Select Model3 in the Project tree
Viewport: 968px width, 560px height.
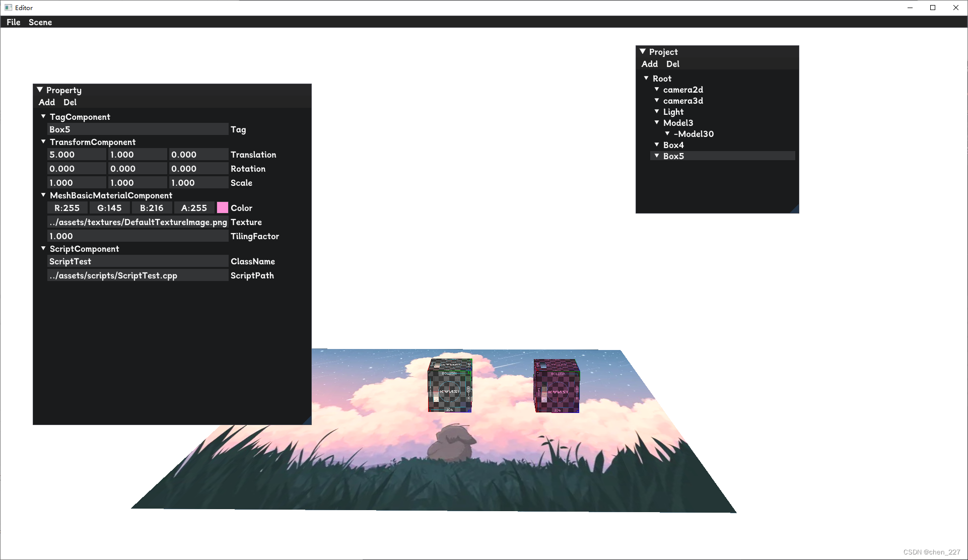click(x=678, y=123)
